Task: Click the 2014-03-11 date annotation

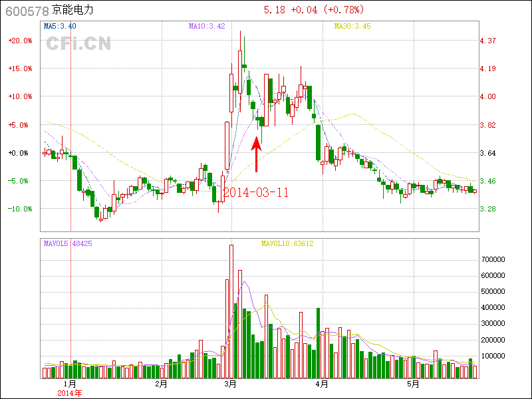Action: (x=255, y=193)
